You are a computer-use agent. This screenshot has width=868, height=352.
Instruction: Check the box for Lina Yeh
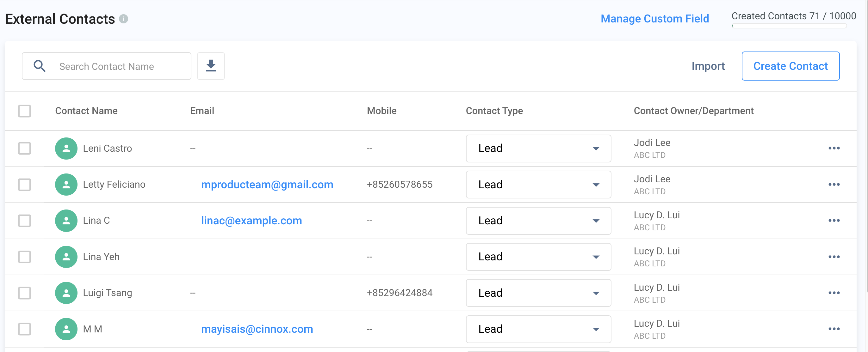point(24,257)
